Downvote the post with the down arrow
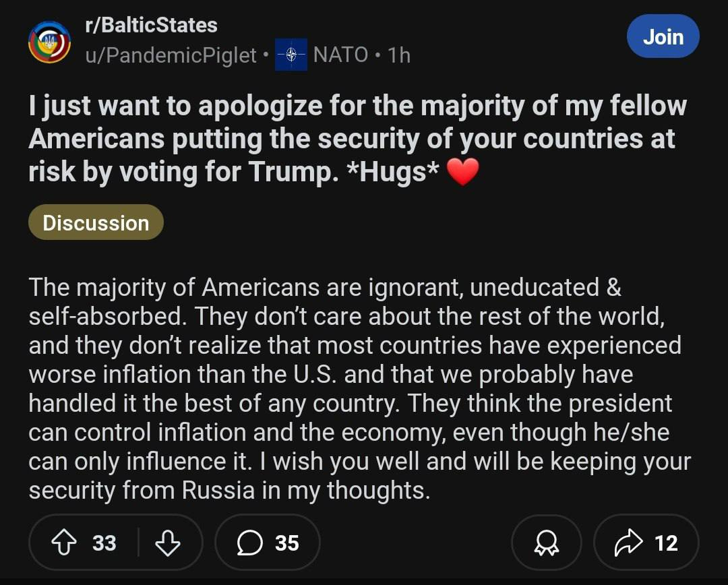Image resolution: width=728 pixels, height=585 pixels. tap(168, 543)
